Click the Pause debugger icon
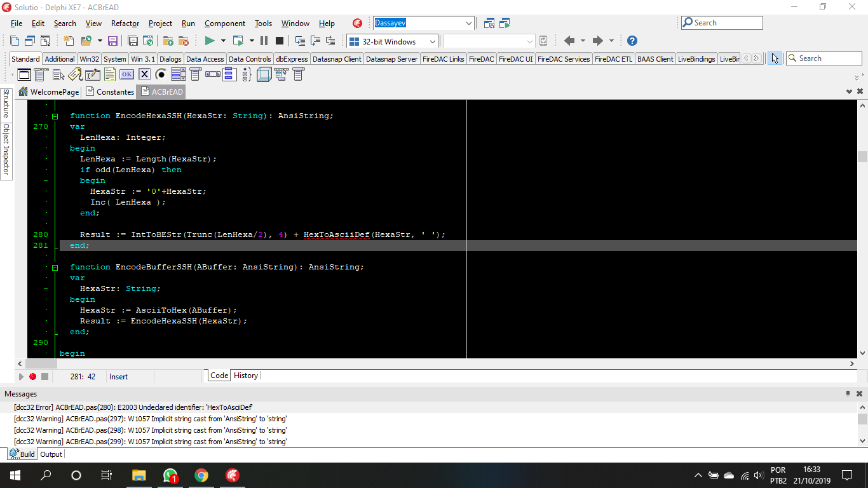This screenshot has height=488, width=868. click(264, 41)
